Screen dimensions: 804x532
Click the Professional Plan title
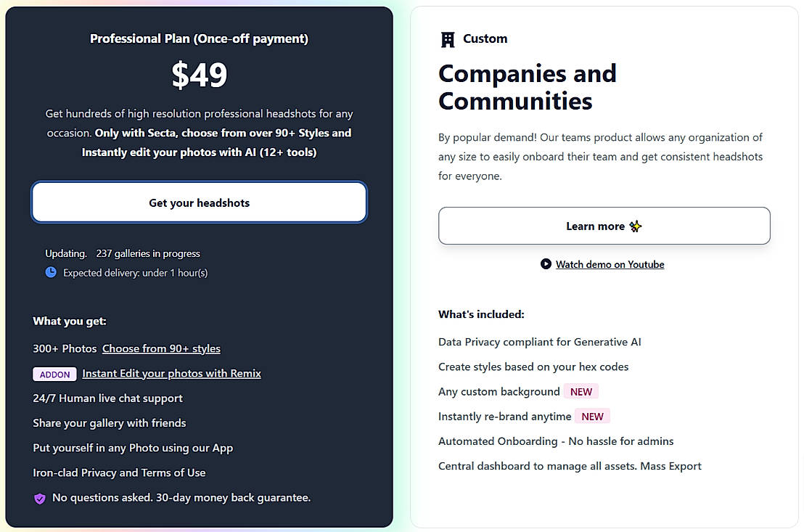click(199, 39)
